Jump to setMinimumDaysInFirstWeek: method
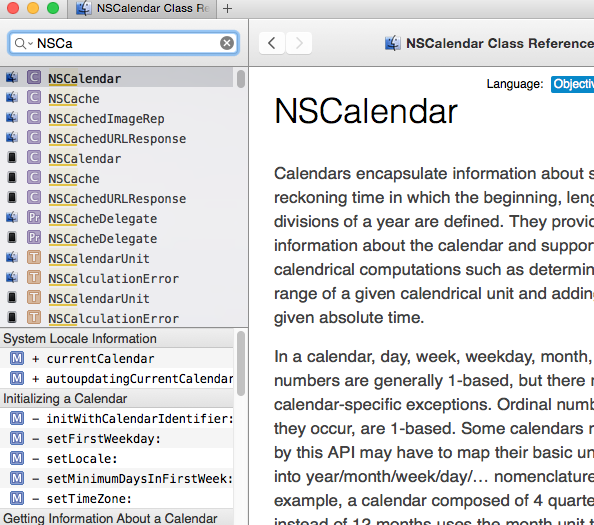The image size is (594, 525). tap(117, 479)
